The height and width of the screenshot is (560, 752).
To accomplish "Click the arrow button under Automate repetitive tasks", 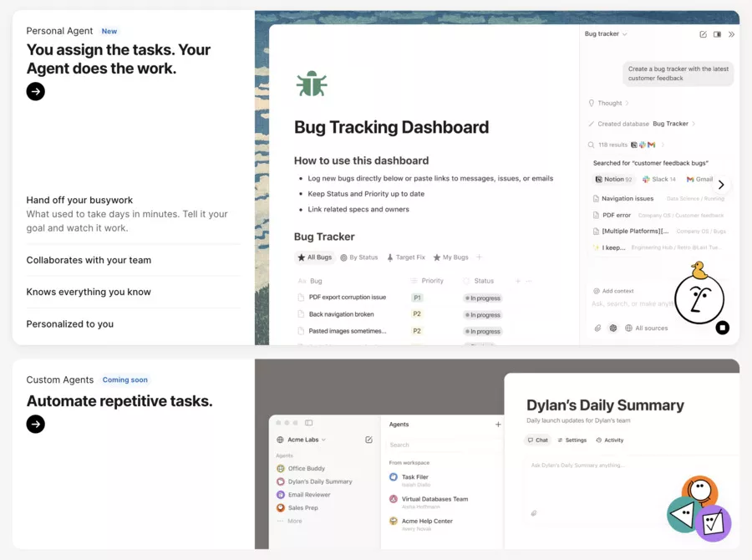I will 35,424.
